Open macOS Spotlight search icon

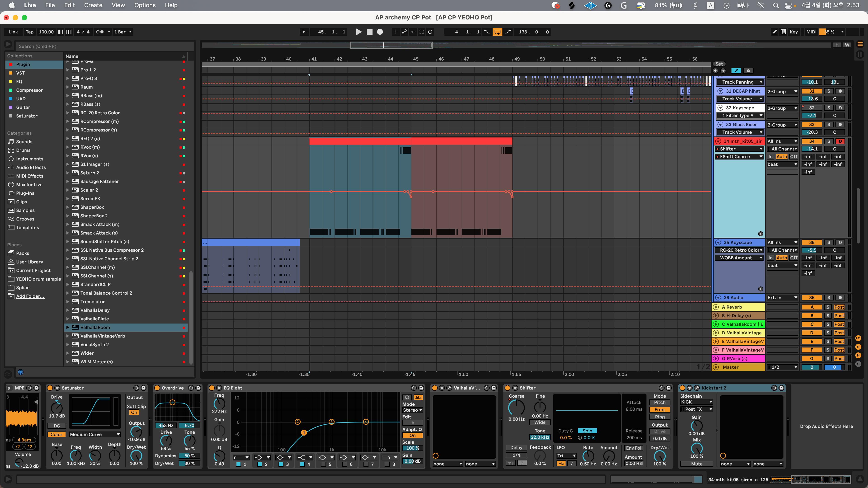click(x=776, y=5)
